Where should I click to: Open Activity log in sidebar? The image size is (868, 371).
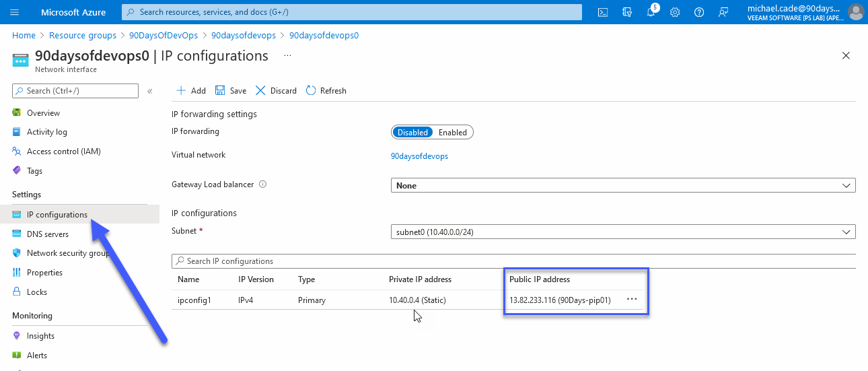point(47,132)
